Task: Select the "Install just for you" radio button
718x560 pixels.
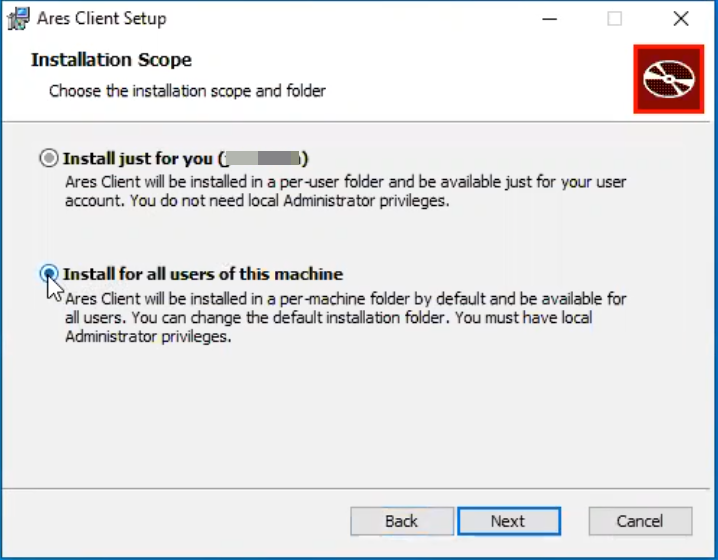Action: pos(48,158)
